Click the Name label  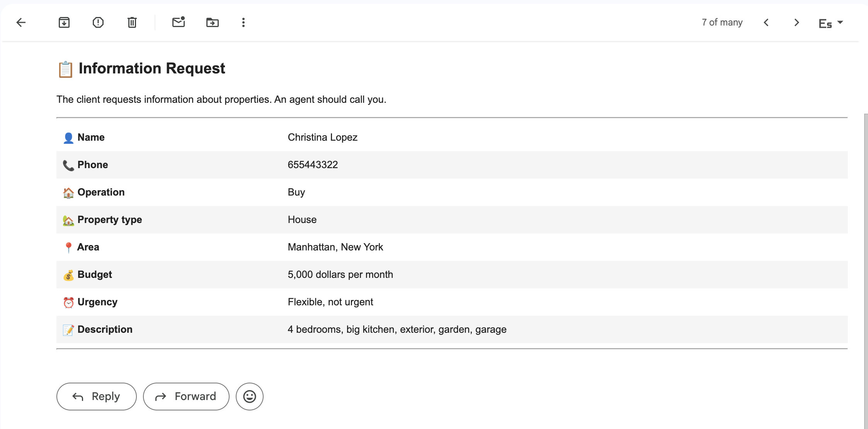click(91, 137)
